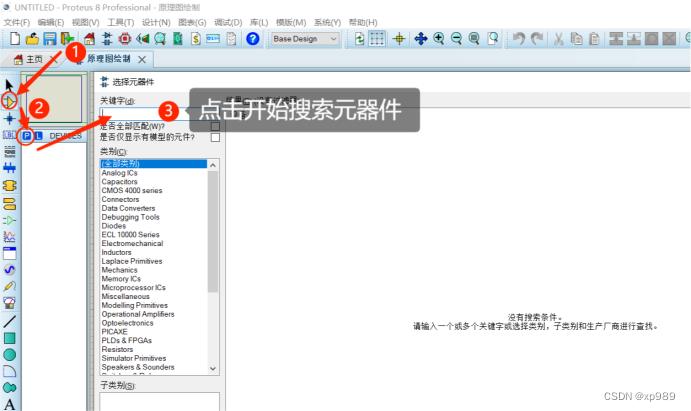The width and height of the screenshot is (691, 411).
Task: Click the overview preview window
Action: coord(54,98)
